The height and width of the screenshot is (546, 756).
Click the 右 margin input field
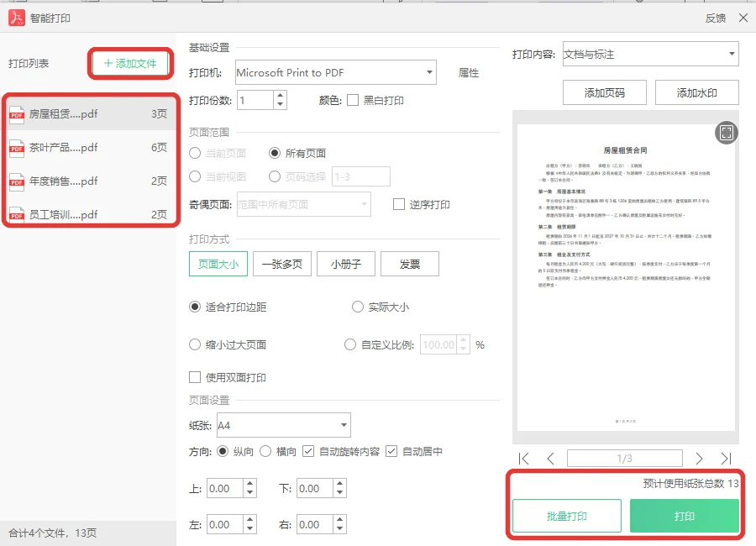(x=315, y=525)
